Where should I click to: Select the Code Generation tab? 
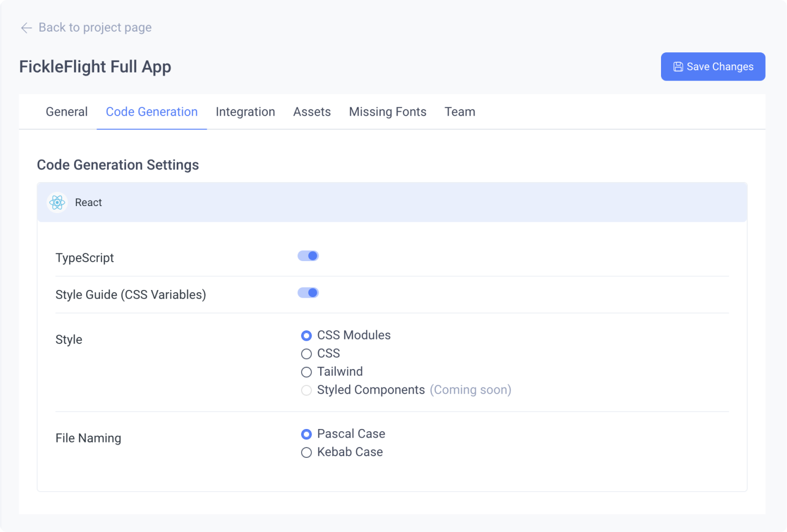click(152, 112)
